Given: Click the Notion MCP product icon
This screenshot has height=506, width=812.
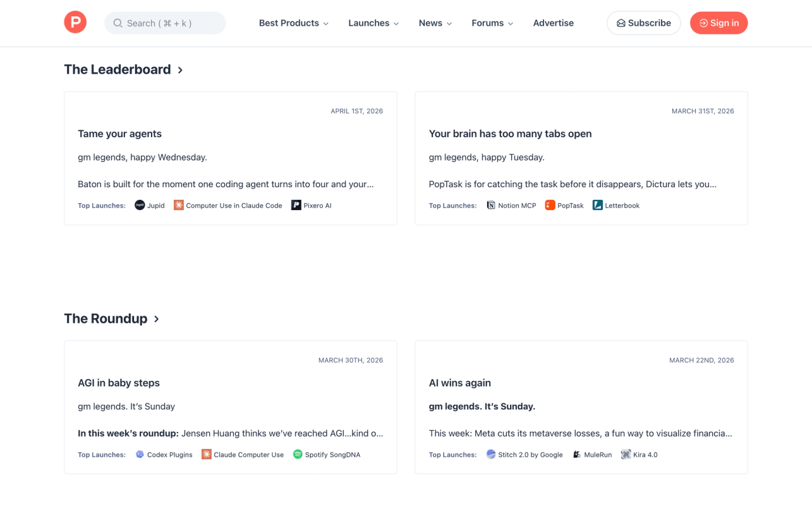Looking at the screenshot, I should [491, 205].
